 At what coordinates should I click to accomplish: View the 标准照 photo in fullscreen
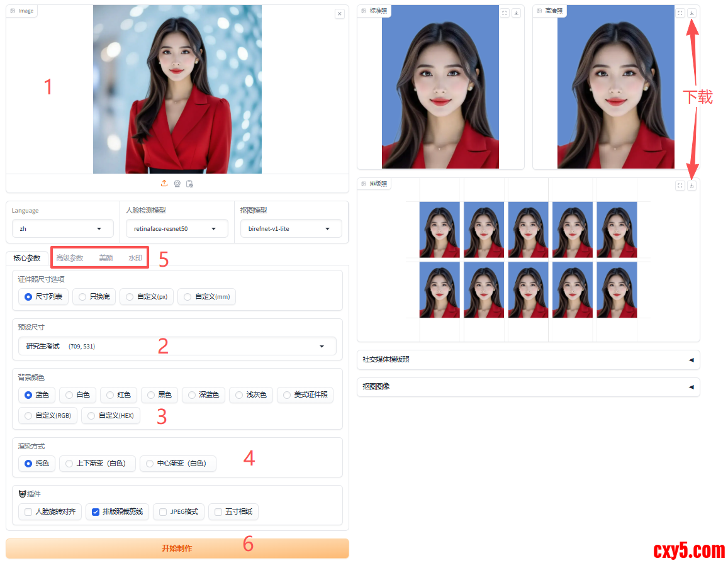[505, 13]
